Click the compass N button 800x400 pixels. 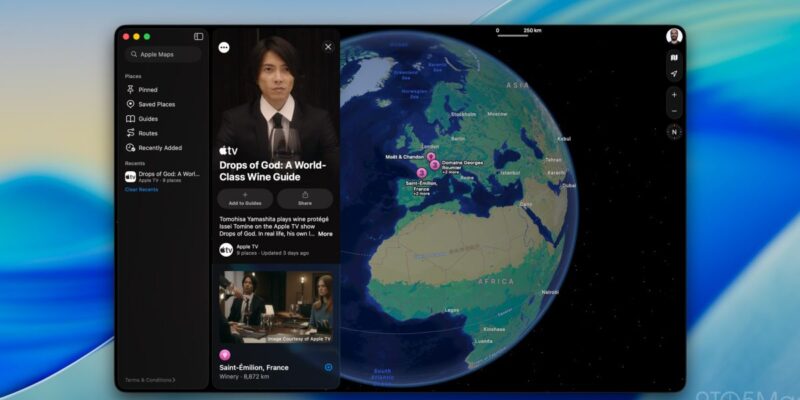pyautogui.click(x=674, y=132)
